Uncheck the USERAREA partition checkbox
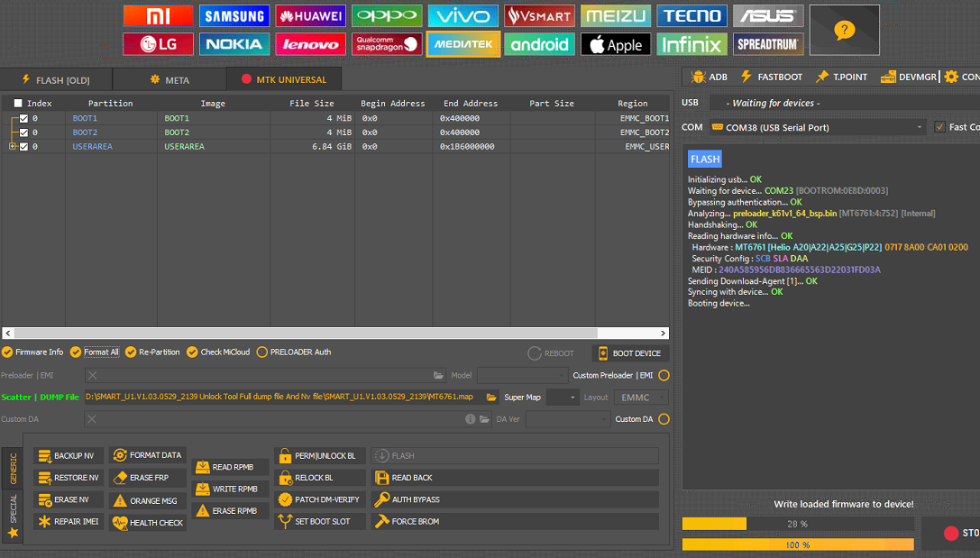The width and height of the screenshot is (980, 558). coord(23,147)
